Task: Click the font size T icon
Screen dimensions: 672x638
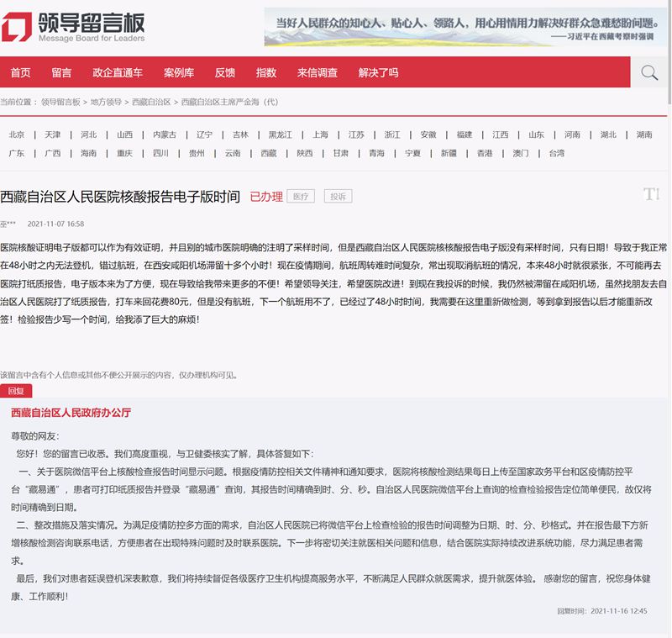Action: click(651, 194)
